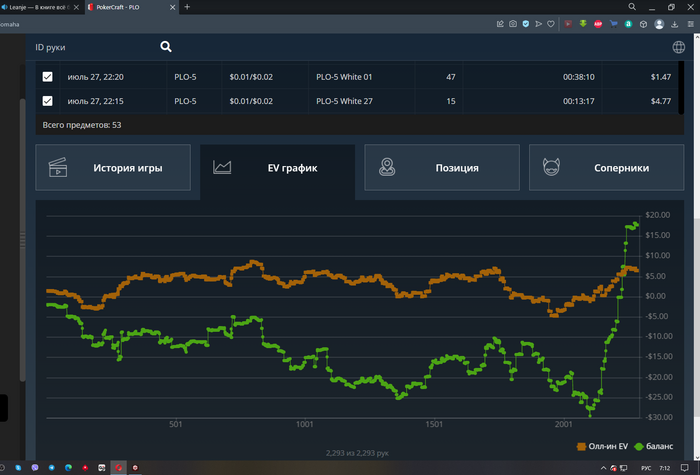This screenshot has width=700, height=475.
Task: Open browser downloads icon
Action: [675, 24]
